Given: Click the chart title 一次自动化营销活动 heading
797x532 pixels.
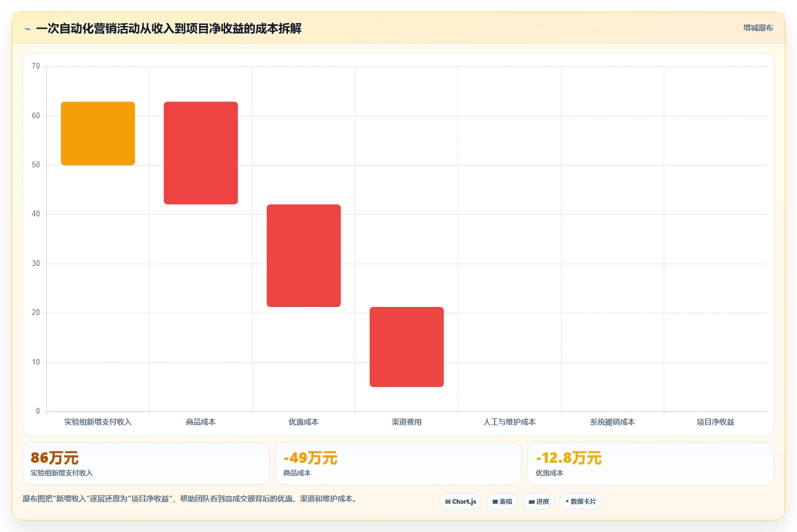Looking at the screenshot, I should [169, 28].
